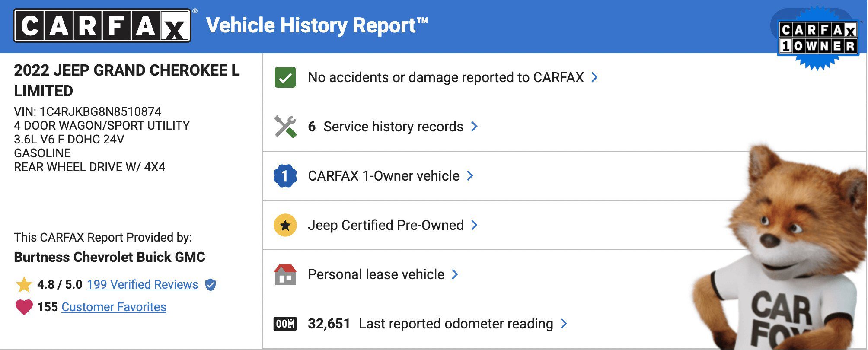Screen dimensions: 868x350
Task: Click the gold star Certified Pre-Owned icon
Action: pyautogui.click(x=285, y=225)
